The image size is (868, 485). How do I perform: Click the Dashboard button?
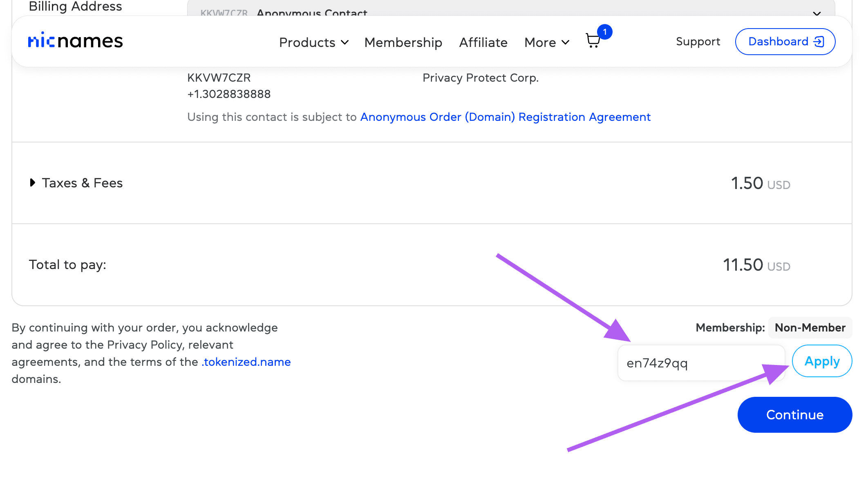coord(785,42)
